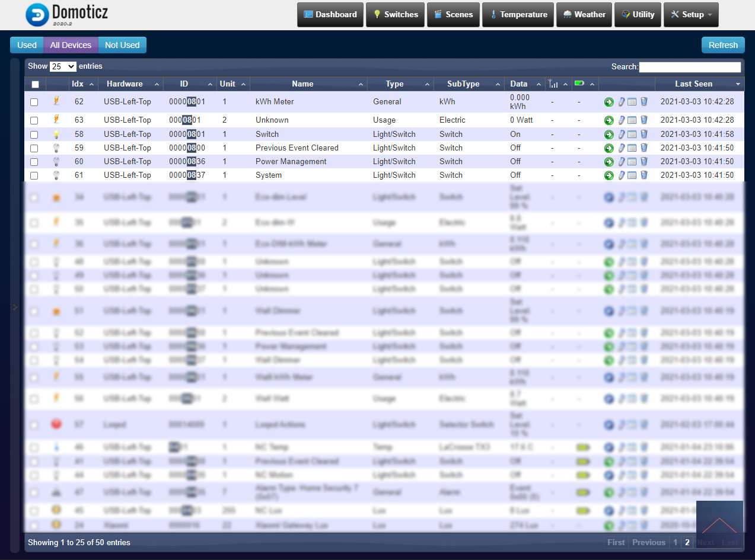Click rename pencil icon for Switch row
This screenshot has width=755, height=560.
pos(621,135)
